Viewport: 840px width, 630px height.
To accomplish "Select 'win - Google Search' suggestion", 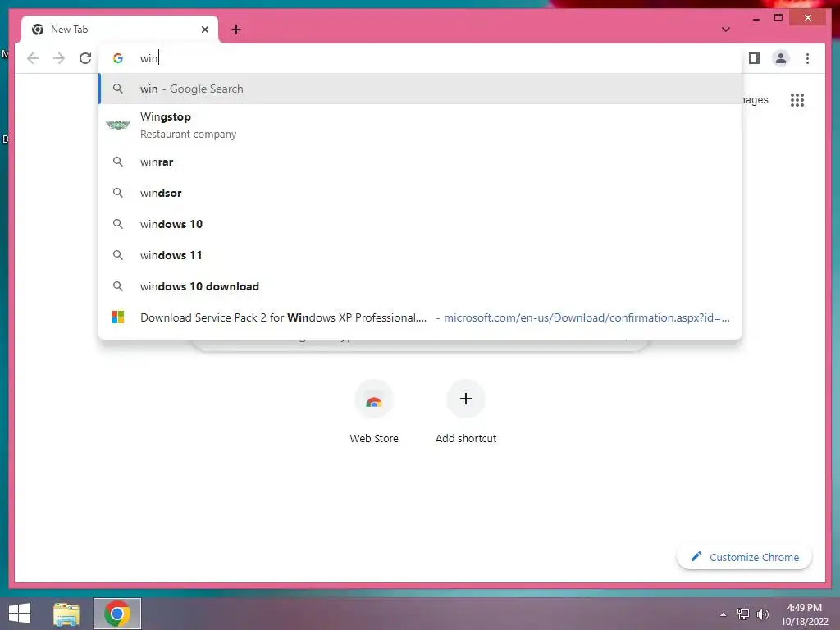I will coord(421,89).
